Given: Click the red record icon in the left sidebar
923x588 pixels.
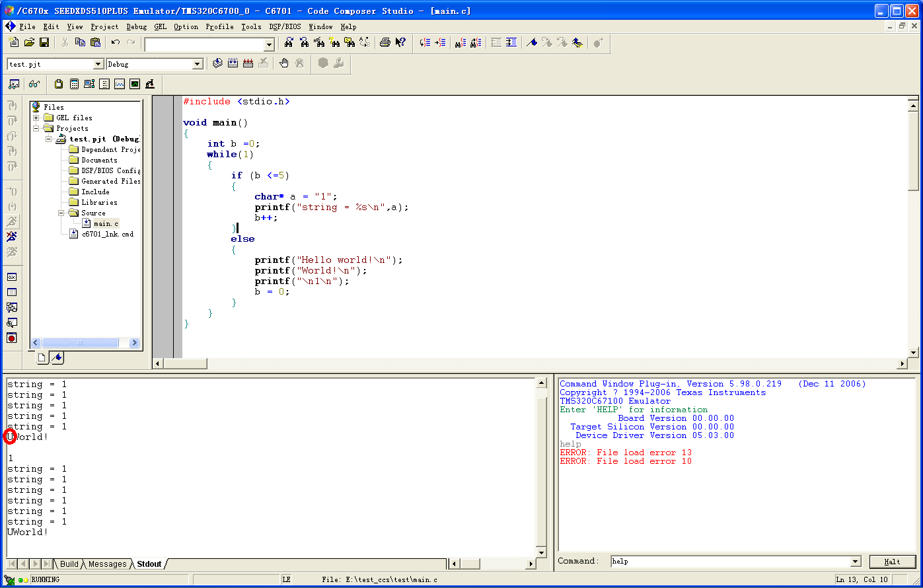Looking at the screenshot, I should click(x=12, y=338).
